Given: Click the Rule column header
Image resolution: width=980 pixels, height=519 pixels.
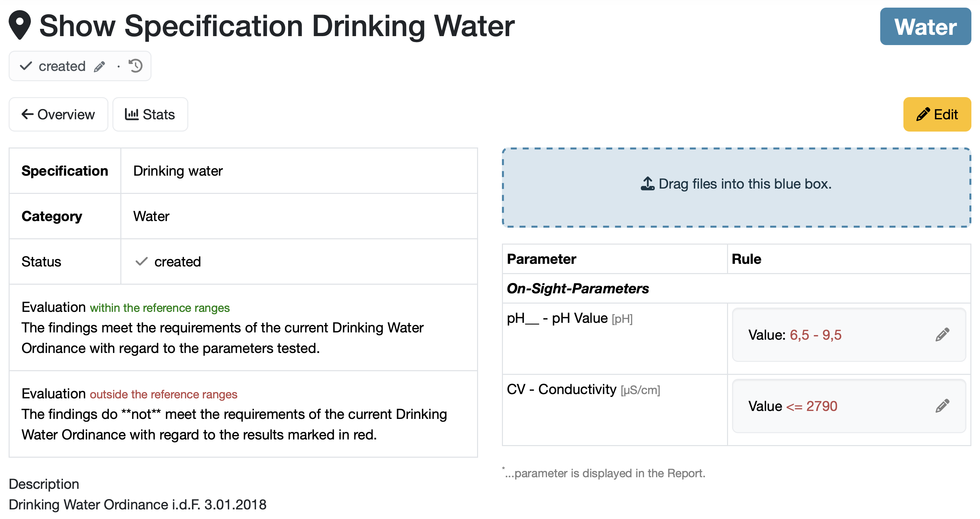Looking at the screenshot, I should point(746,259).
